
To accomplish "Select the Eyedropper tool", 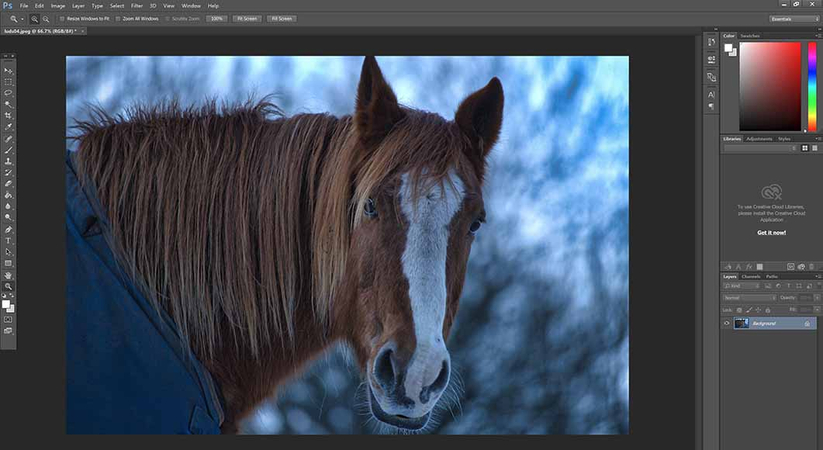I will click(x=8, y=127).
